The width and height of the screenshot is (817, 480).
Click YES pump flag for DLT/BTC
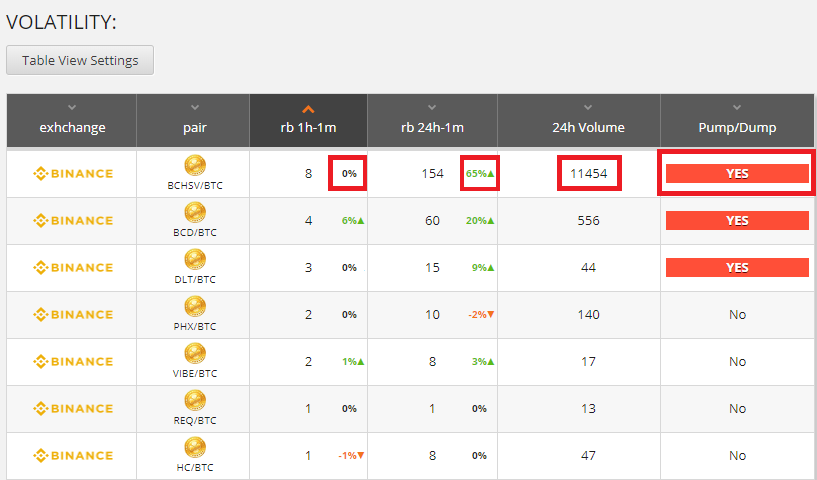pos(737,267)
